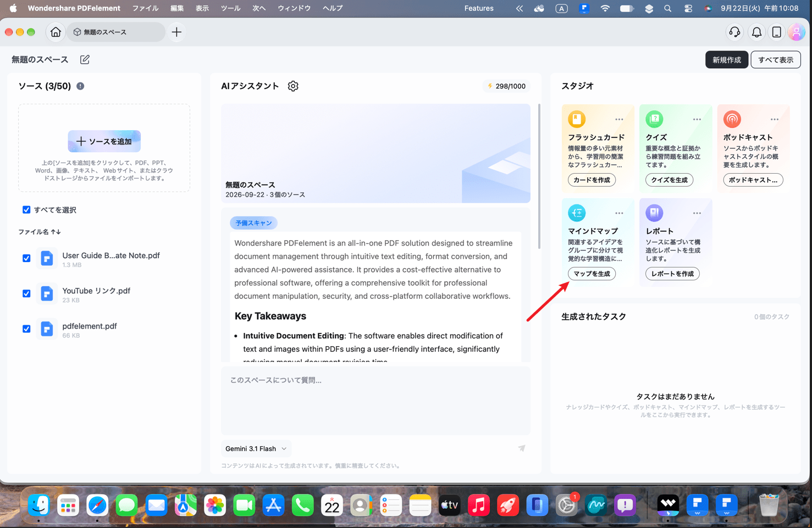Open System Settings from the Dock
Viewport: 812px width, 528px height.
pyautogui.click(x=566, y=505)
